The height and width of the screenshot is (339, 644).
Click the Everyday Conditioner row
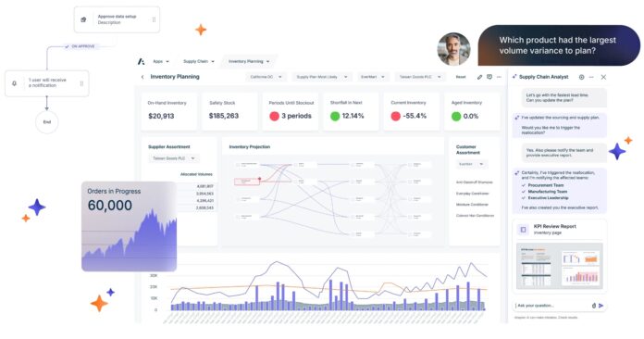tap(472, 194)
